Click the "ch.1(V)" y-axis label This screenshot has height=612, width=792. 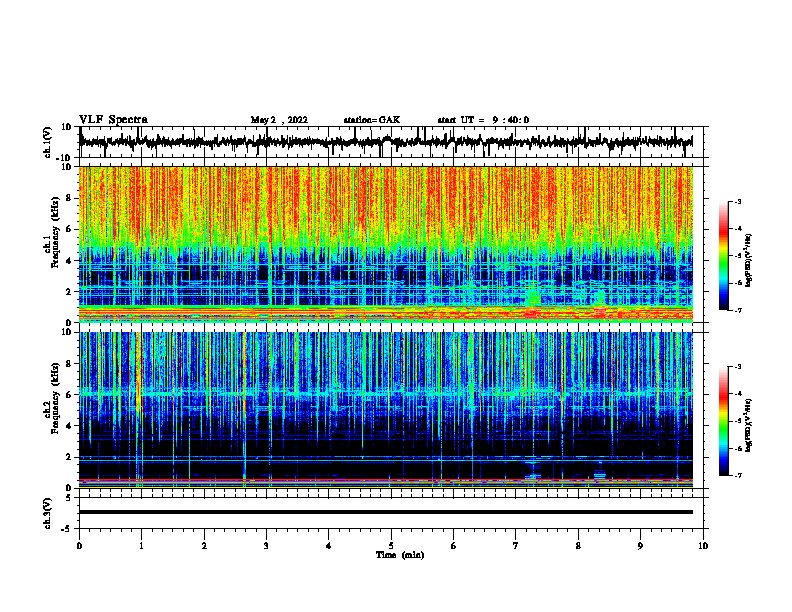(x=48, y=142)
